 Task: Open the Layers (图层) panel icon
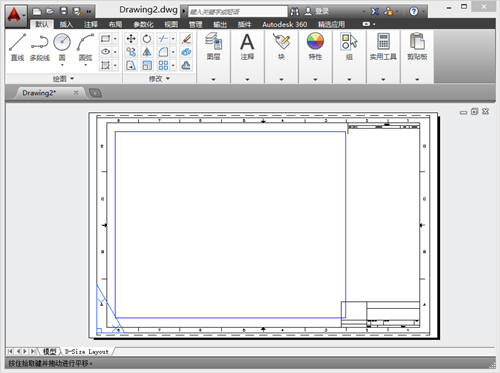point(213,41)
